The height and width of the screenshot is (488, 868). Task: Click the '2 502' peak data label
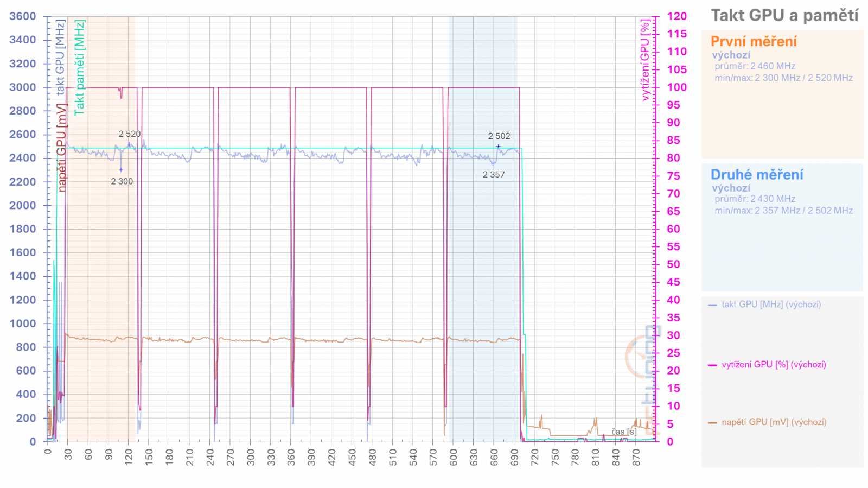pos(499,136)
